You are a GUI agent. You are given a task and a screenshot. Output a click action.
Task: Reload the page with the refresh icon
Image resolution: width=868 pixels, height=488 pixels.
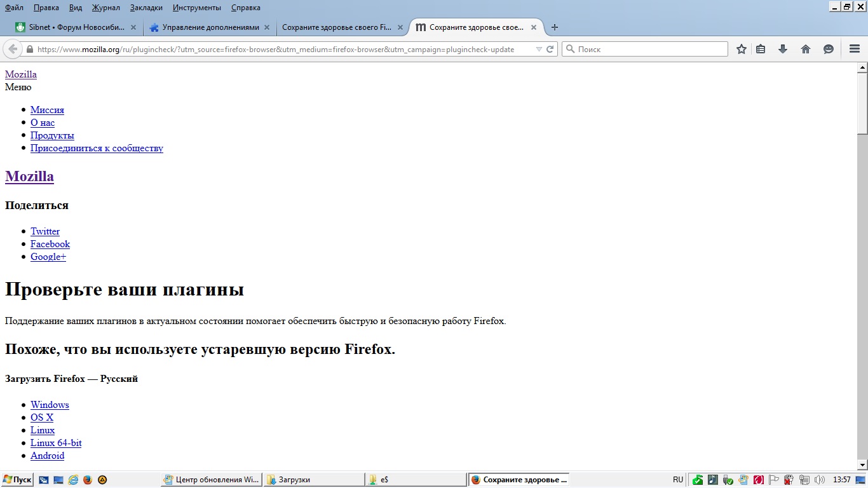coord(550,49)
